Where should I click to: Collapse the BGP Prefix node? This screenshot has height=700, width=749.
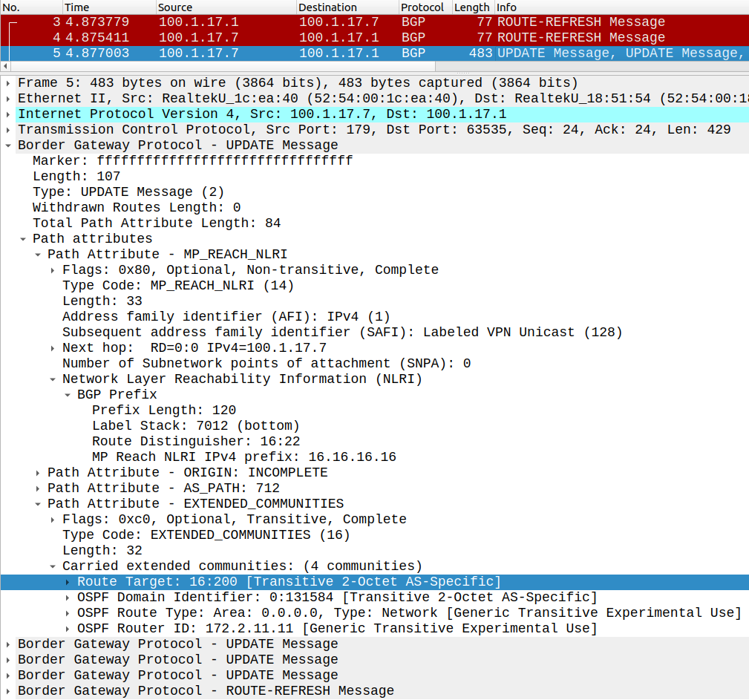click(68, 395)
